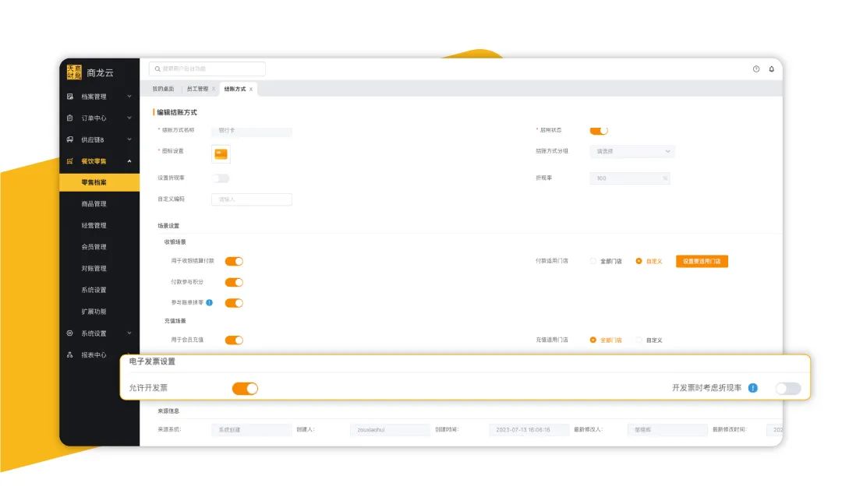Click info icon beside 参与账单抹零
The image size is (842, 504).
point(210,302)
